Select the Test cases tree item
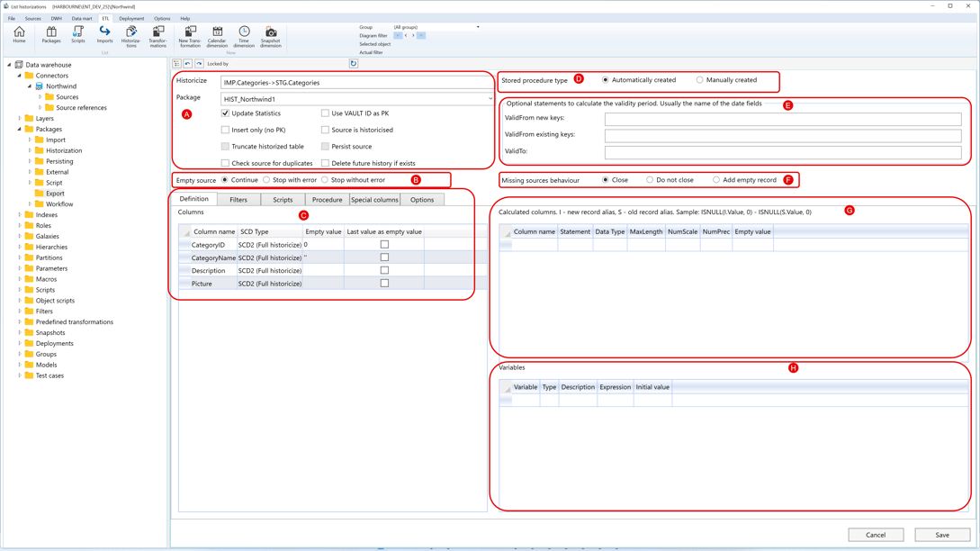 click(x=49, y=375)
